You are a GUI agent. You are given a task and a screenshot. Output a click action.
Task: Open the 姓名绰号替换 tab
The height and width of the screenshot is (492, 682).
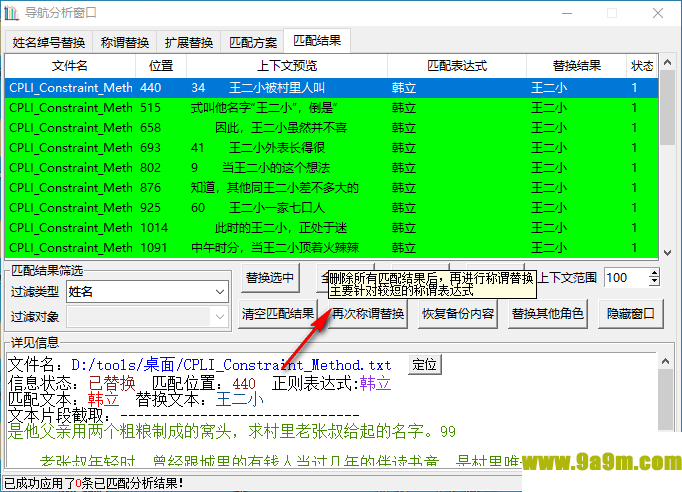(49, 42)
